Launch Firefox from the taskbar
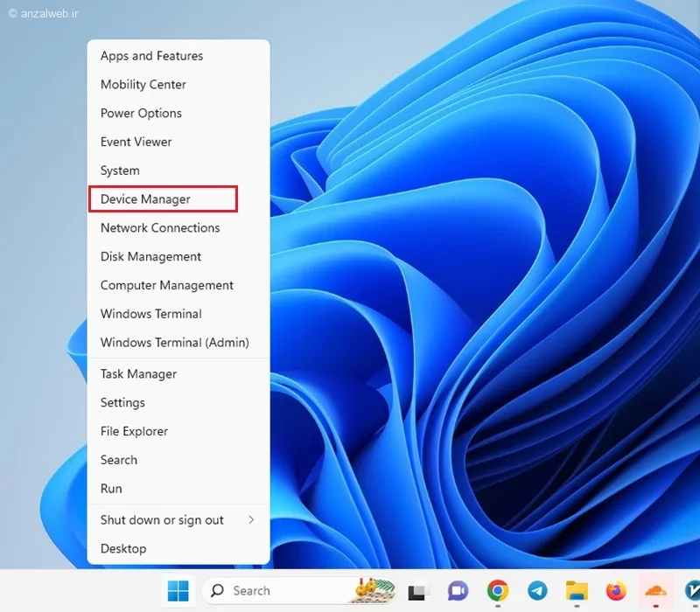This screenshot has height=612, width=700. pyautogui.click(x=616, y=591)
